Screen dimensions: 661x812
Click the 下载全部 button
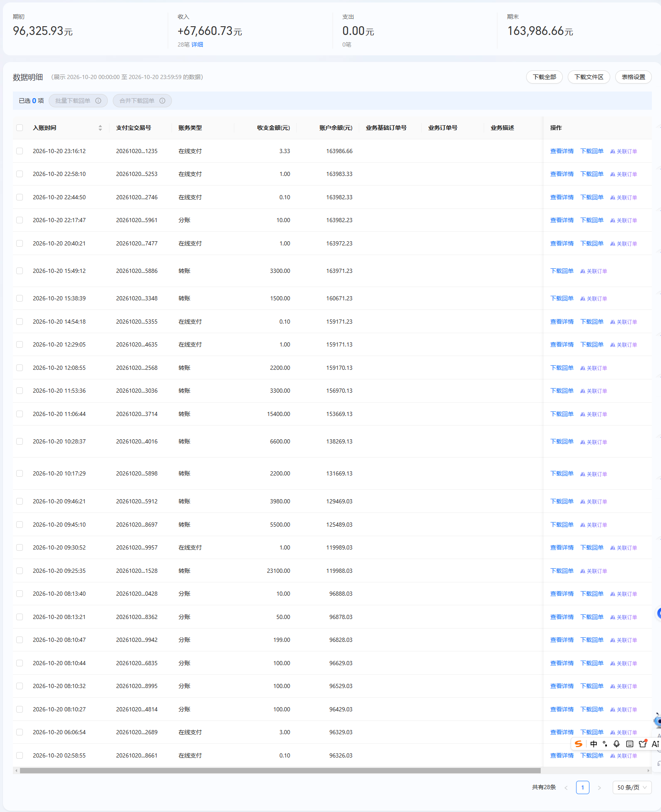coord(544,77)
